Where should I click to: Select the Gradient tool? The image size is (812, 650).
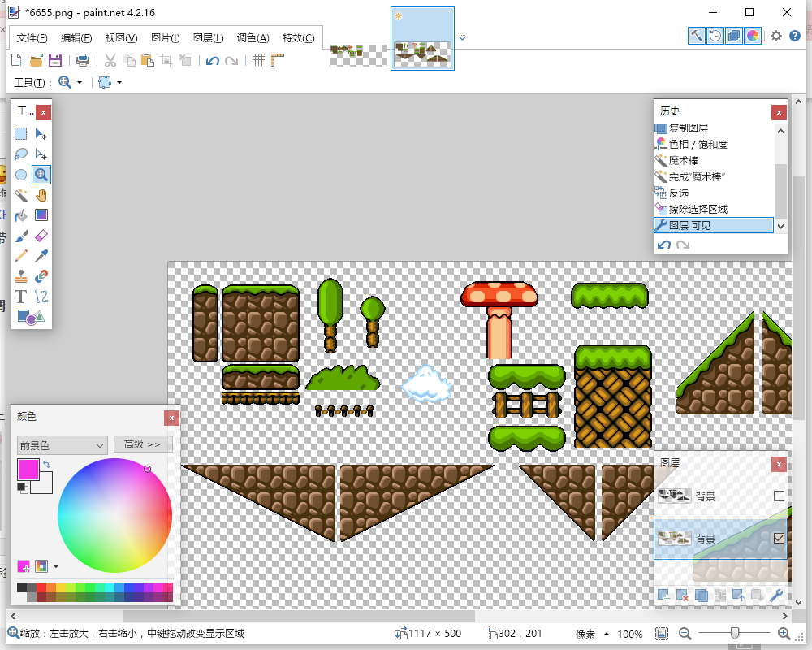pos(41,215)
